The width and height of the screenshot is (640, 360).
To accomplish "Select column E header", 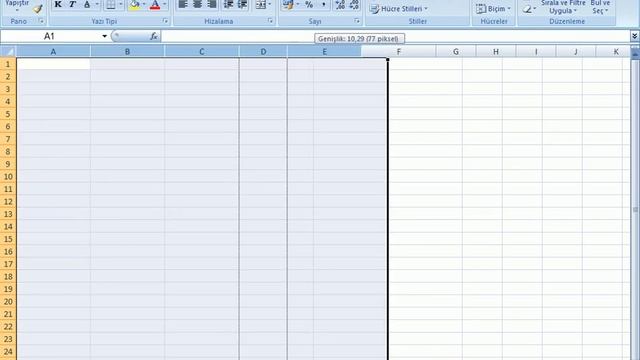I will click(x=324, y=51).
